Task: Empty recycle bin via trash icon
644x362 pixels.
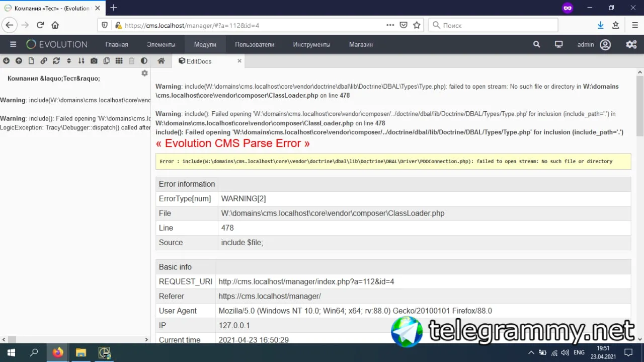Action: (x=132, y=61)
